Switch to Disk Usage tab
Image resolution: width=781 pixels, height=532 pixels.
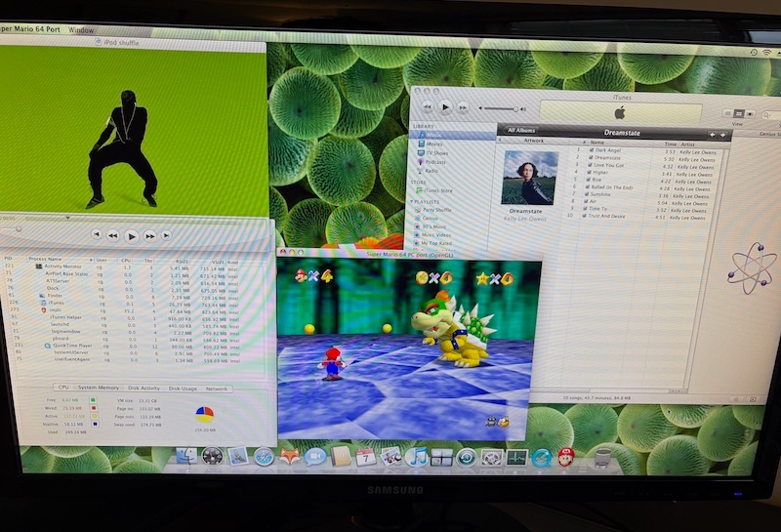183,389
